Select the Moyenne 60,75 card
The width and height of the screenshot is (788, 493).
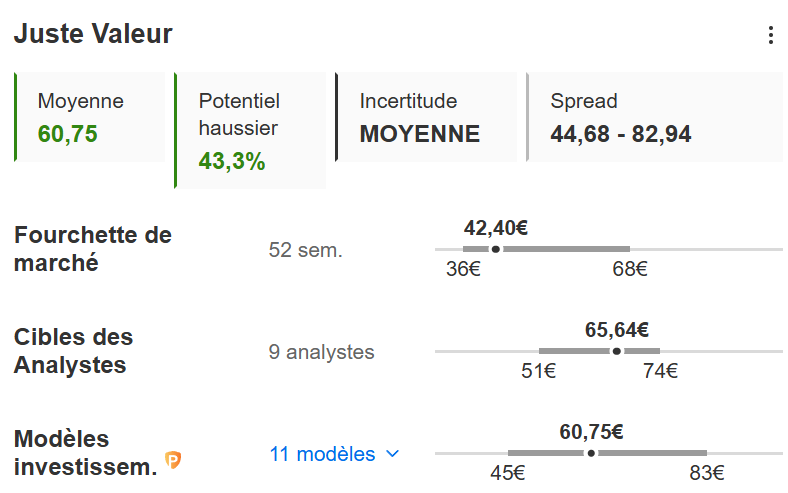click(x=90, y=117)
